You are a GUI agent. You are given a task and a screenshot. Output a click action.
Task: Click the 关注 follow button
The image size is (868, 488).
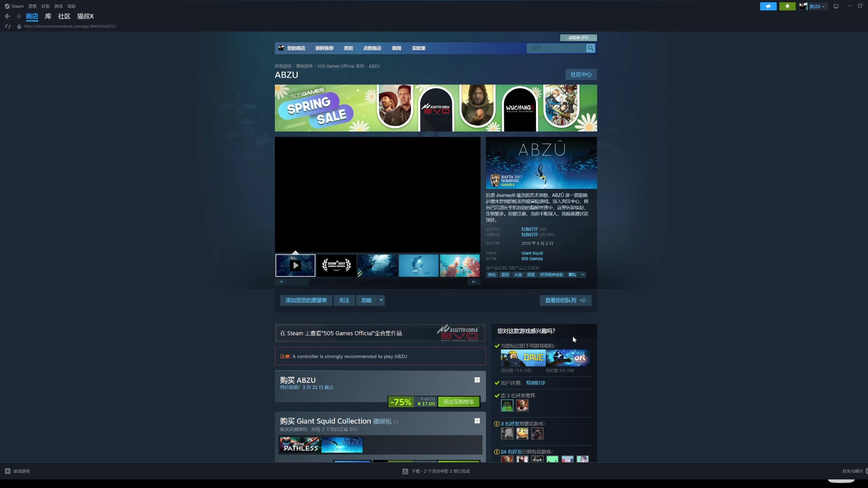point(344,300)
